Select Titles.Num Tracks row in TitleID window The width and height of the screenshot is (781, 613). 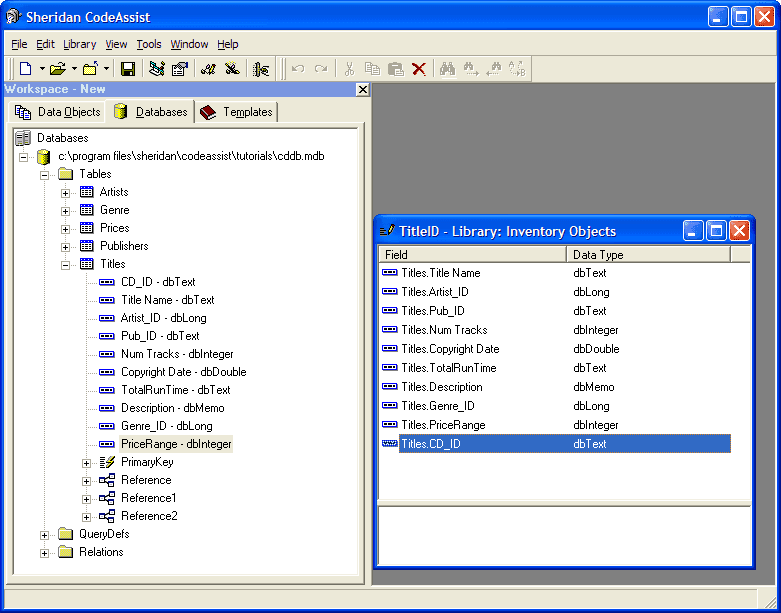[x=555, y=330]
